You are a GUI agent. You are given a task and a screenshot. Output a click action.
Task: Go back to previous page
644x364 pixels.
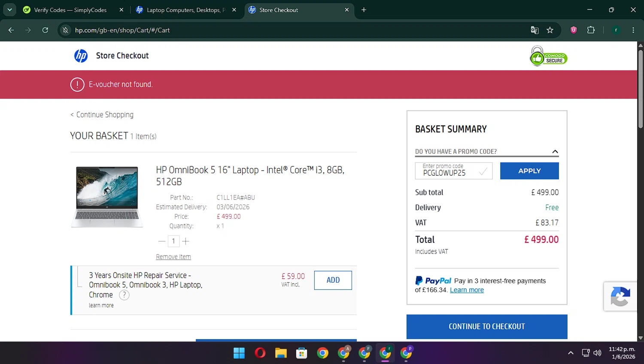coord(11,30)
